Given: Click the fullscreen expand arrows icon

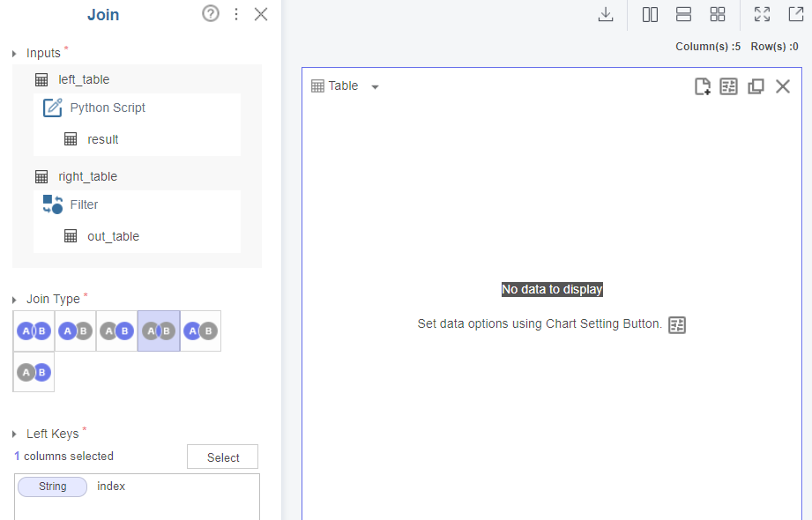Looking at the screenshot, I should click(x=763, y=14).
